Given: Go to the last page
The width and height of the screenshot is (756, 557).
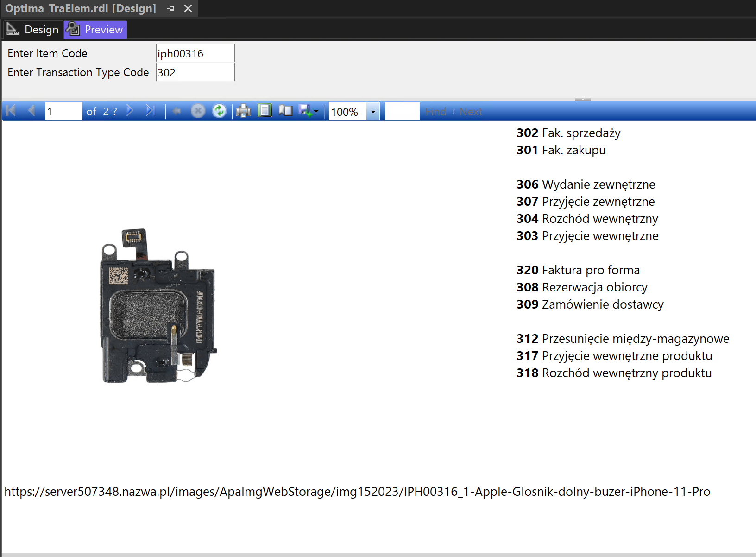Looking at the screenshot, I should pos(150,111).
